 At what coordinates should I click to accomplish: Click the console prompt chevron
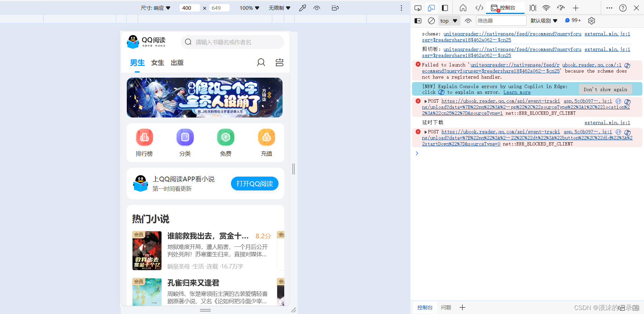tap(417, 153)
